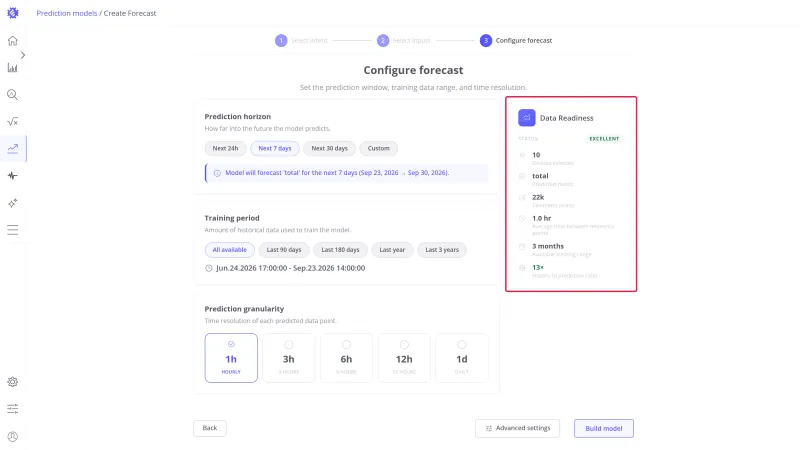
Task: Open the bar chart dashboards icon
Action: (x=13, y=68)
